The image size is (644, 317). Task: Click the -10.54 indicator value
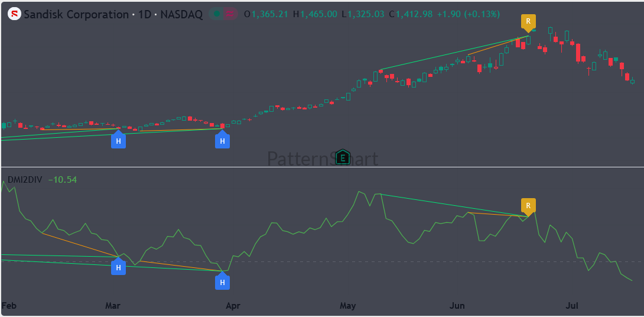point(63,180)
